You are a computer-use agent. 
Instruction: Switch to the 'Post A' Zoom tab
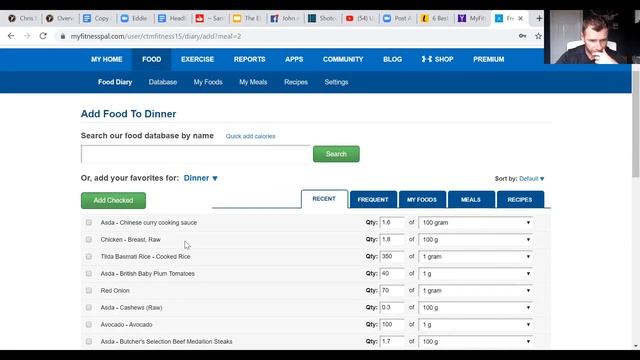click(x=398, y=18)
